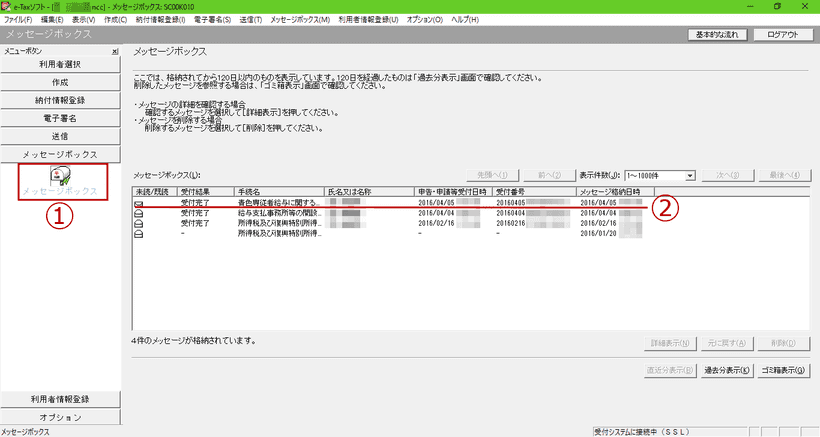Open the ファイル(F) menu
820x437 pixels.
18,19
